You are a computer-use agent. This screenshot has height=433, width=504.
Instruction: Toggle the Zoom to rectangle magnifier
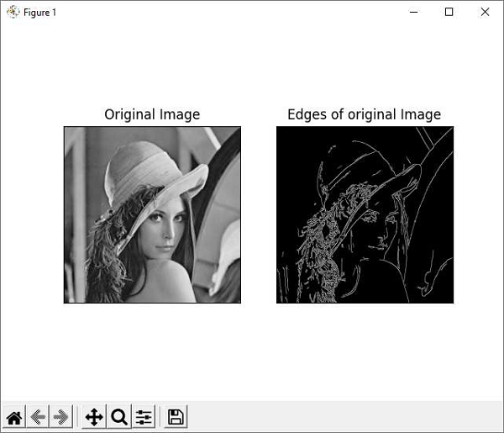pos(119,417)
